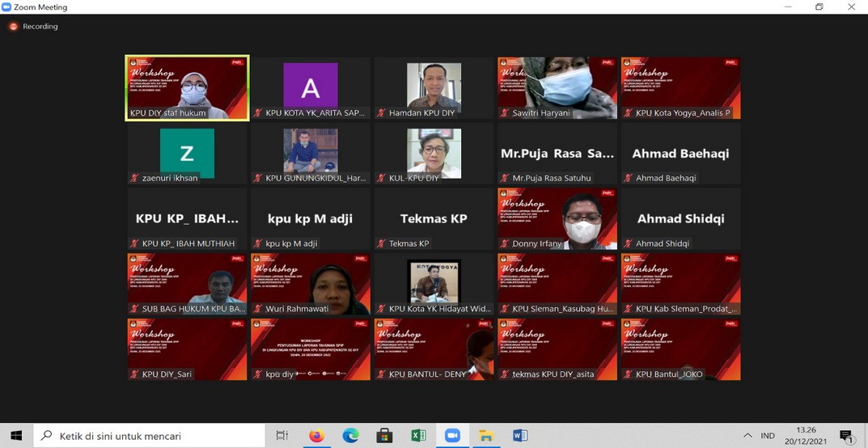868x448 pixels.
Task: Click the Wuri Rahmawati video tile
Action: coord(311,284)
